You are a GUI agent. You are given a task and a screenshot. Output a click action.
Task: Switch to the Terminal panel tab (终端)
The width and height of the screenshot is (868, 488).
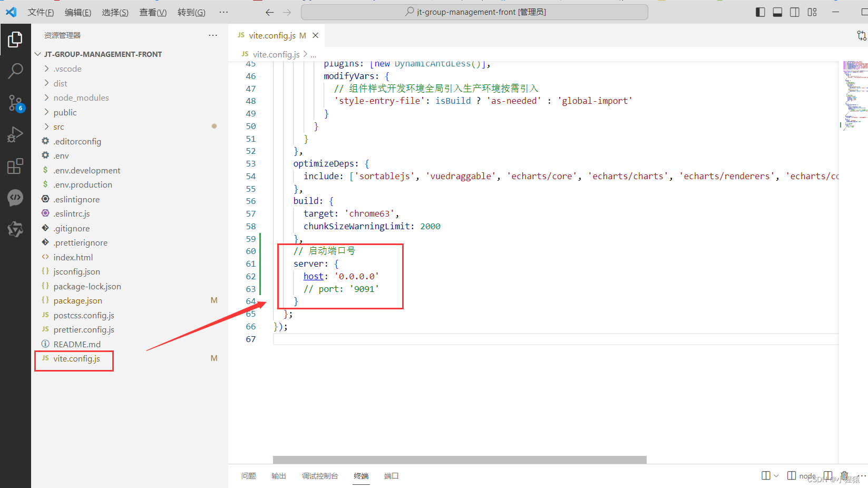361,476
